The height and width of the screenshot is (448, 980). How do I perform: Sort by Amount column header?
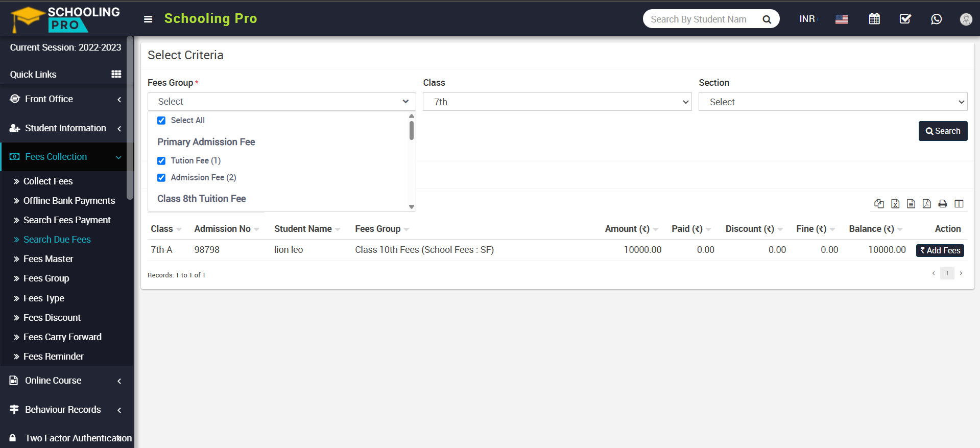pyautogui.click(x=631, y=229)
